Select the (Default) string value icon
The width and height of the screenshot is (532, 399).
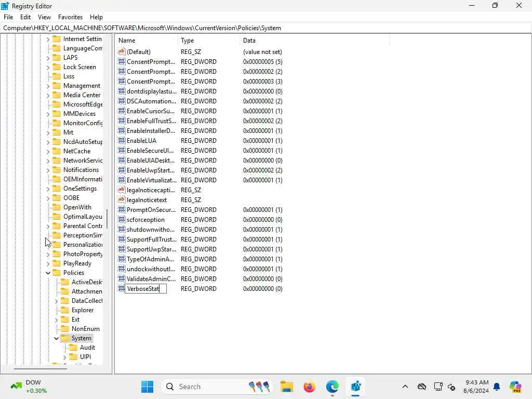click(x=121, y=51)
